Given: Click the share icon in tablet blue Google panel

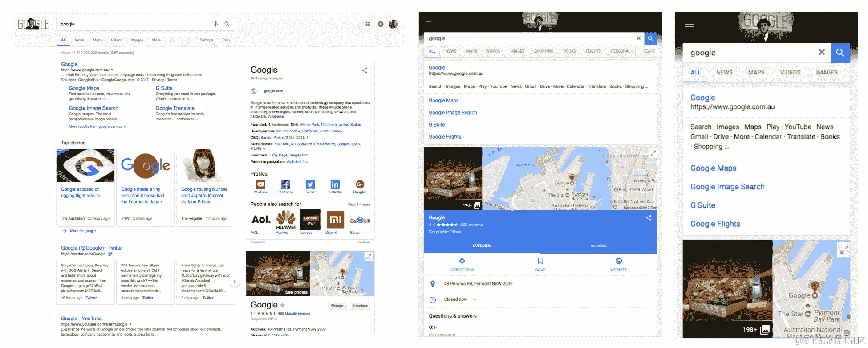Looking at the screenshot, I should (649, 218).
